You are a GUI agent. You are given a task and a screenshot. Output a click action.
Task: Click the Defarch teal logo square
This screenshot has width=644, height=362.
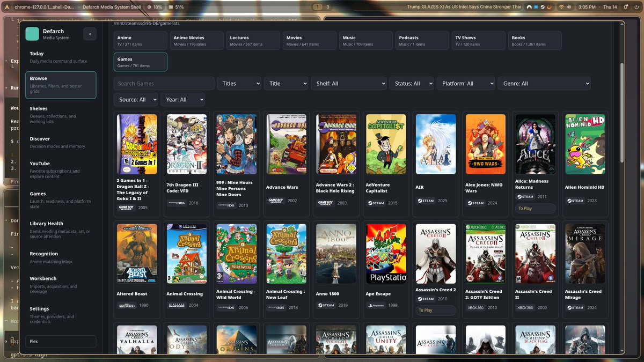pyautogui.click(x=32, y=34)
